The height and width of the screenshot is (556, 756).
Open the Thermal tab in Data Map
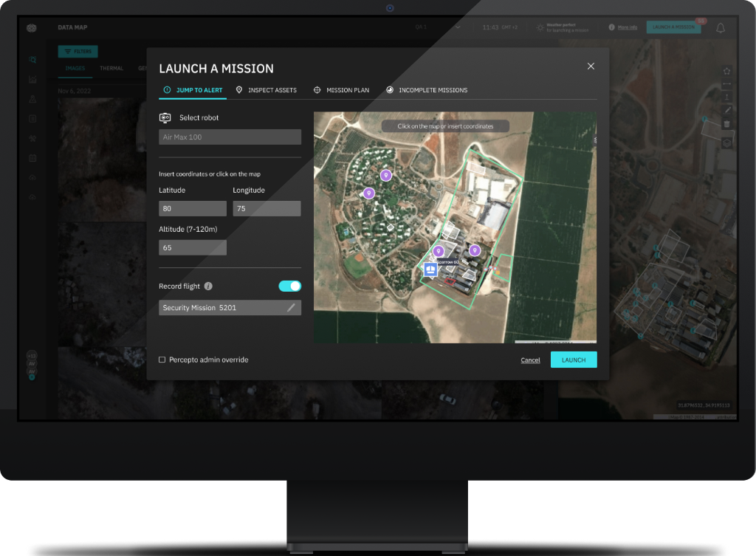pos(111,69)
